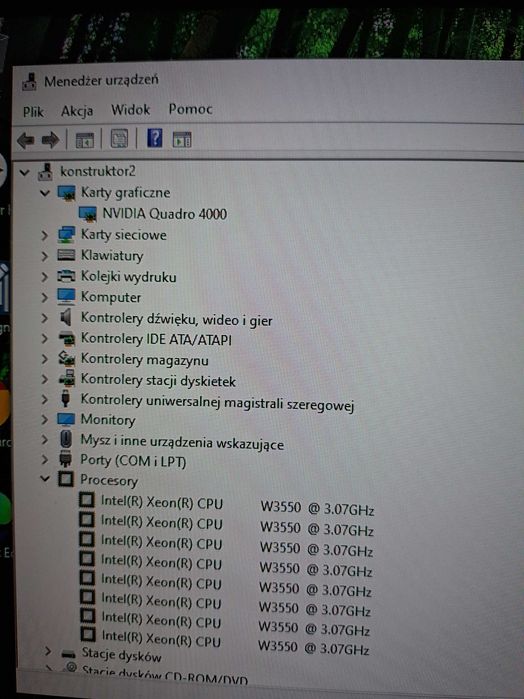Select the NVIDIA Quadro 4000 entry
The height and width of the screenshot is (699, 524).
point(165,214)
